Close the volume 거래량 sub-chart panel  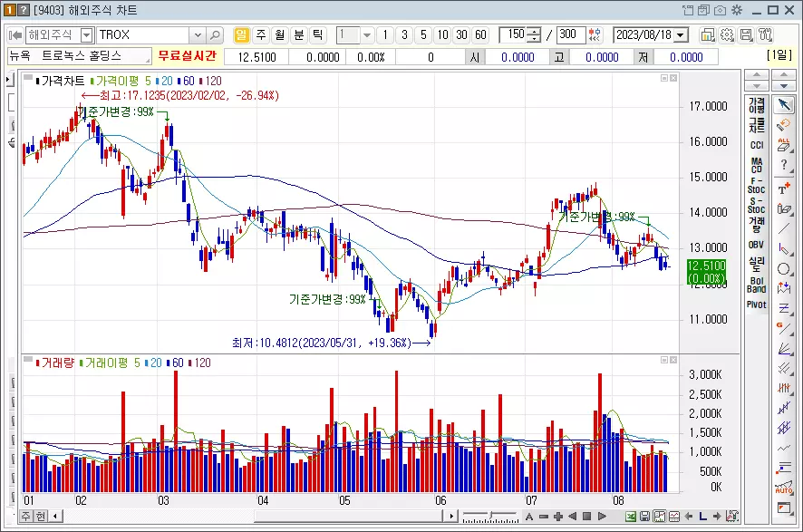point(673,360)
